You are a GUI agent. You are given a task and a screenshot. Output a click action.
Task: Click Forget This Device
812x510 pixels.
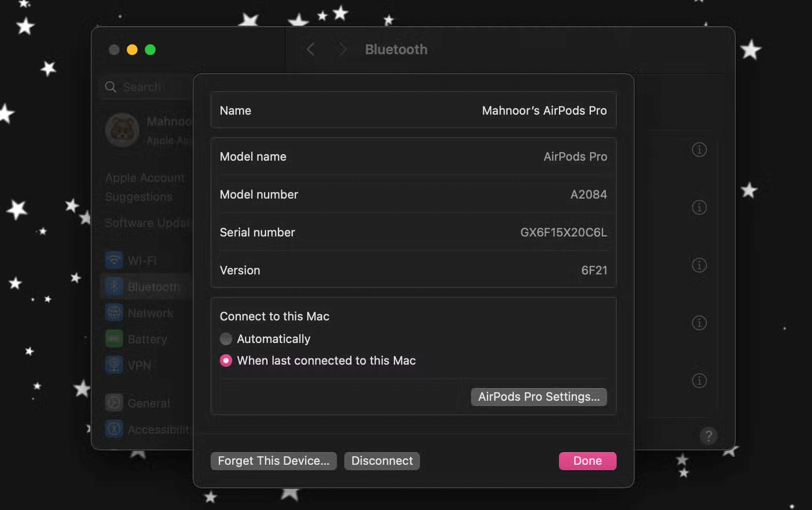[x=274, y=461]
